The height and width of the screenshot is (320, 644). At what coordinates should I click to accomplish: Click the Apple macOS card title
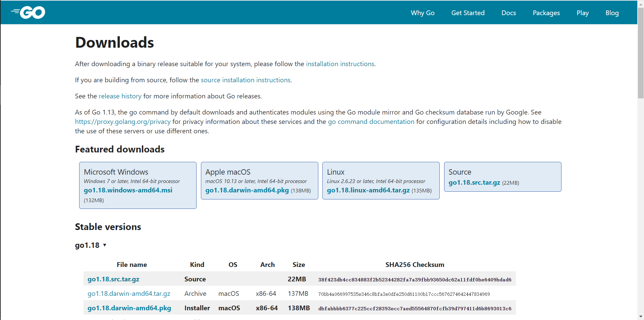point(228,172)
